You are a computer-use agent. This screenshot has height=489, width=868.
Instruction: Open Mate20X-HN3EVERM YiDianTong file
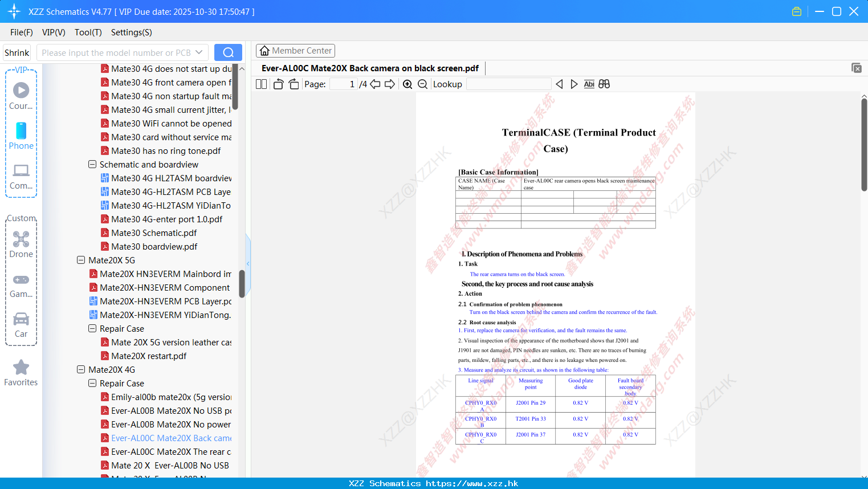166,315
